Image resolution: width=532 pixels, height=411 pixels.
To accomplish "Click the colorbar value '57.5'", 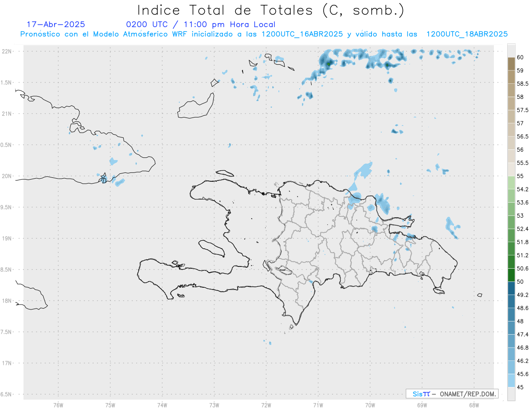I will click(x=523, y=110).
